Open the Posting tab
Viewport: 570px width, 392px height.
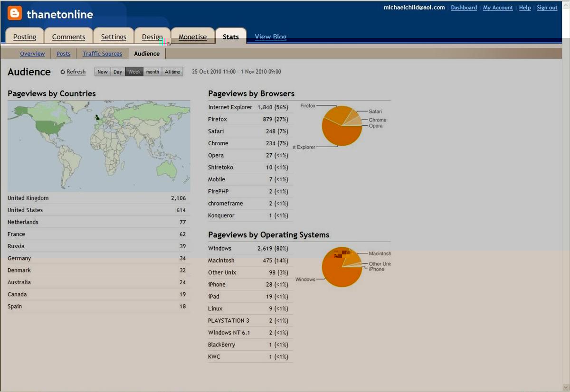tap(25, 37)
